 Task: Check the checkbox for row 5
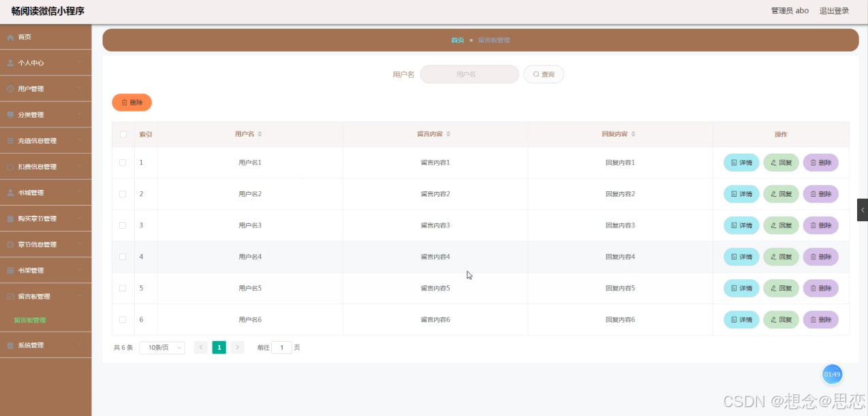pos(123,288)
